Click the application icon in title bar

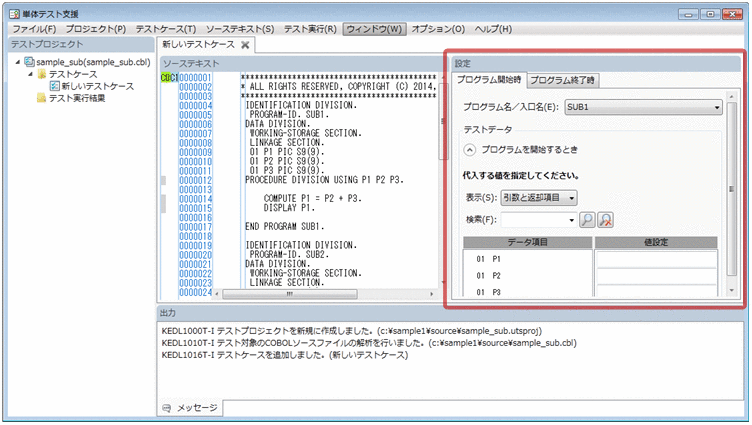[x=14, y=14]
